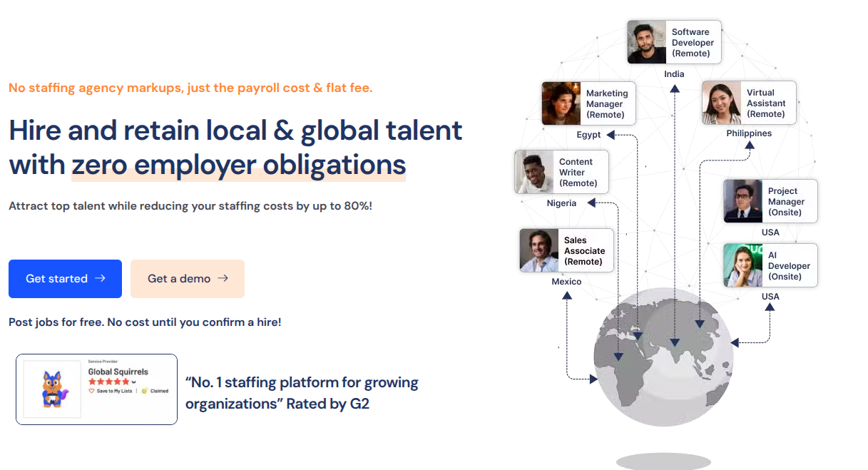Click the Global Squirrels squirrel mascot logo
The height and width of the screenshot is (470, 868).
53,389
